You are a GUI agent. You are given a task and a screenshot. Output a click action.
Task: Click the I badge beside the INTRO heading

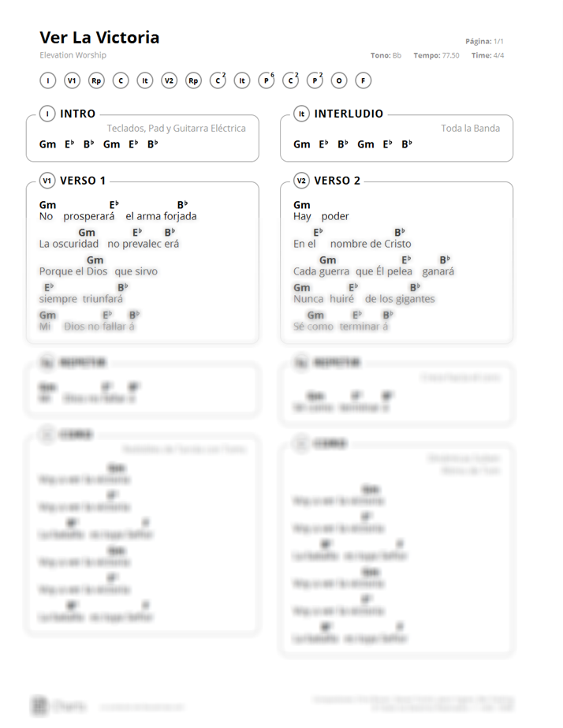click(x=47, y=114)
